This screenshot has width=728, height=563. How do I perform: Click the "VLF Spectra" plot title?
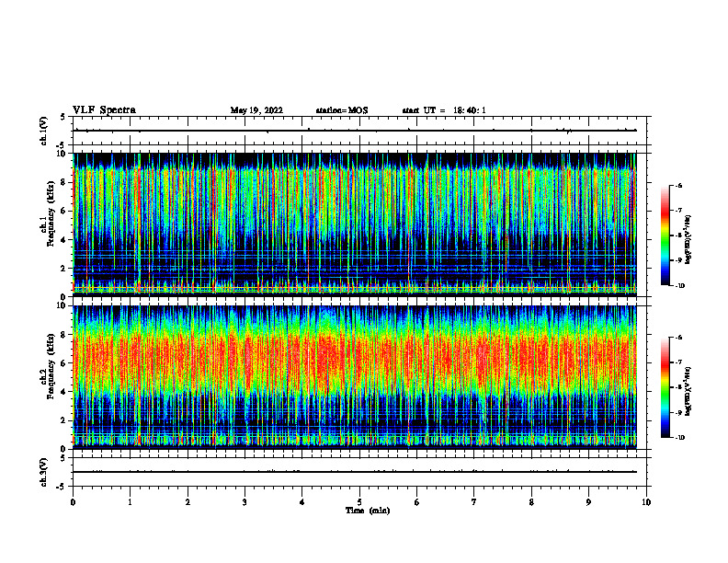pos(104,110)
